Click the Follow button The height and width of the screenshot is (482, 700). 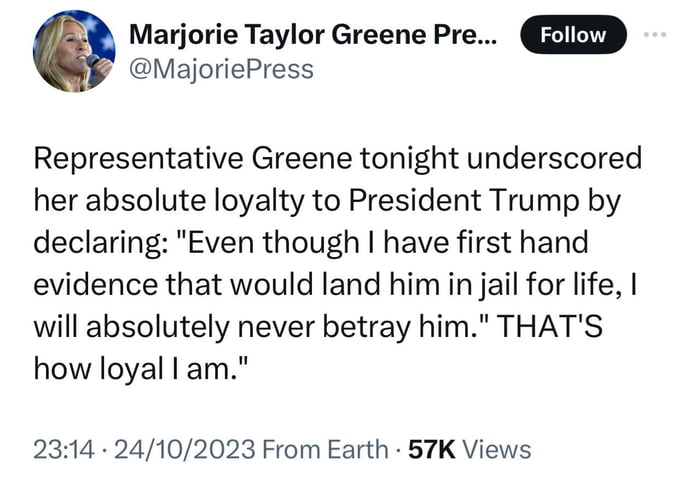573,35
